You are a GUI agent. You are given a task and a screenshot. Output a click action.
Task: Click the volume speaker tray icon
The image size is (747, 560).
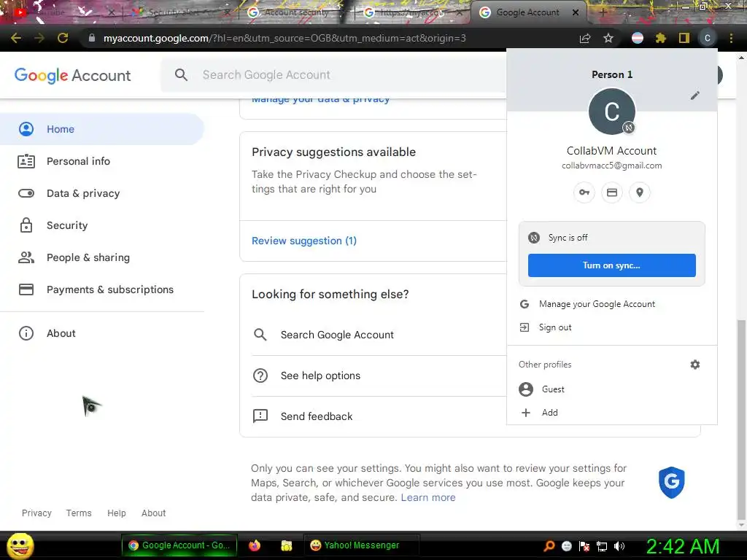619,546
